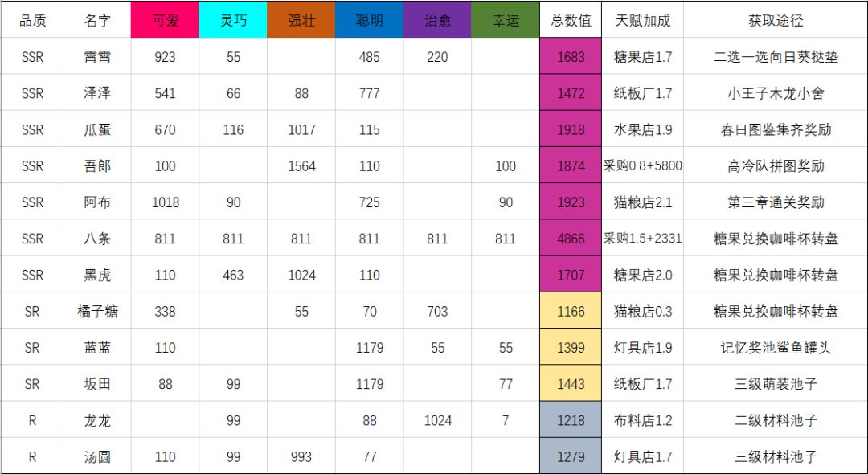Select the 品质 header cell
Screen dimensions: 868x474
32,20
